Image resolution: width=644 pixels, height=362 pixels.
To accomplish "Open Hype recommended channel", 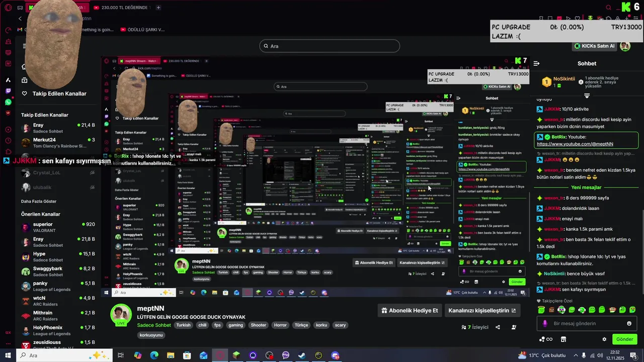I will tap(58, 257).
